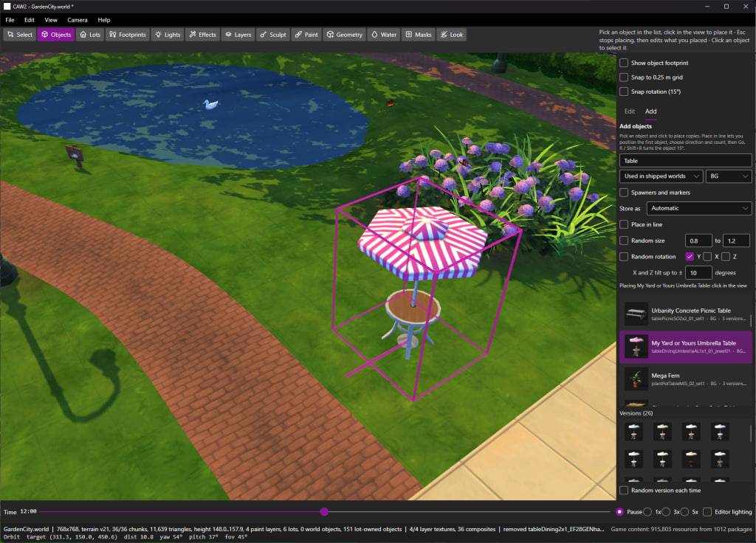This screenshot has height=543, width=756.
Task: Open the Camera menu
Action: pyautogui.click(x=77, y=20)
